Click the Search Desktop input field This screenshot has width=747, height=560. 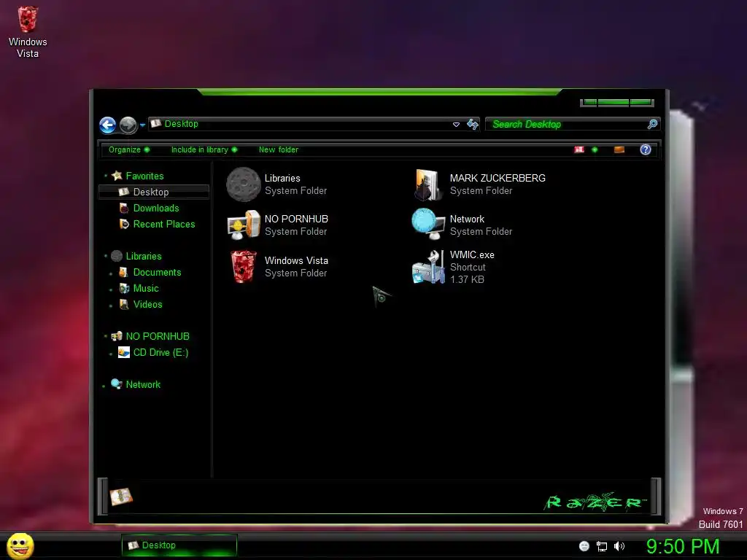click(567, 124)
